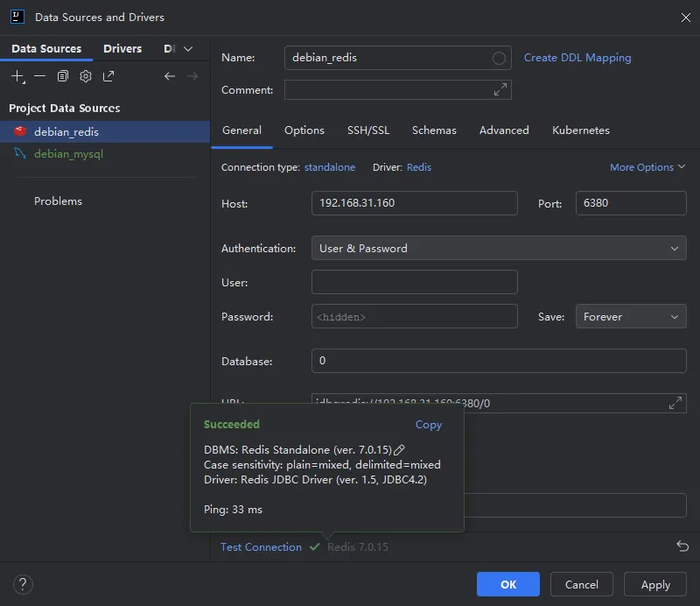Click the color circle in Name field
The width and height of the screenshot is (700, 606).
point(499,58)
